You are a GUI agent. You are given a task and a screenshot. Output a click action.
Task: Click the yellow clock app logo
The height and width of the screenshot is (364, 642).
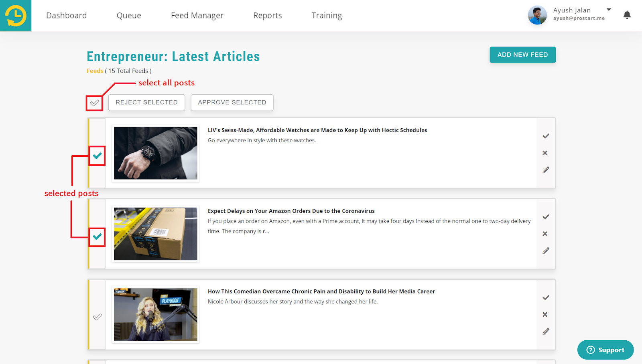16,16
